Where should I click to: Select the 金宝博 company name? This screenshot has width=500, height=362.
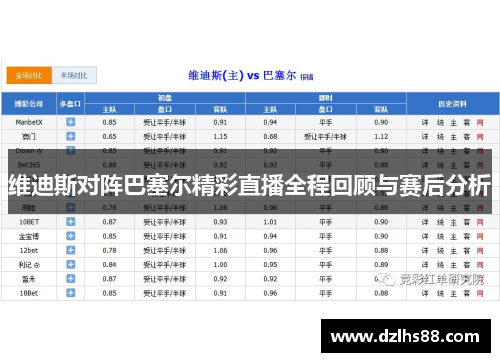pyautogui.click(x=29, y=236)
